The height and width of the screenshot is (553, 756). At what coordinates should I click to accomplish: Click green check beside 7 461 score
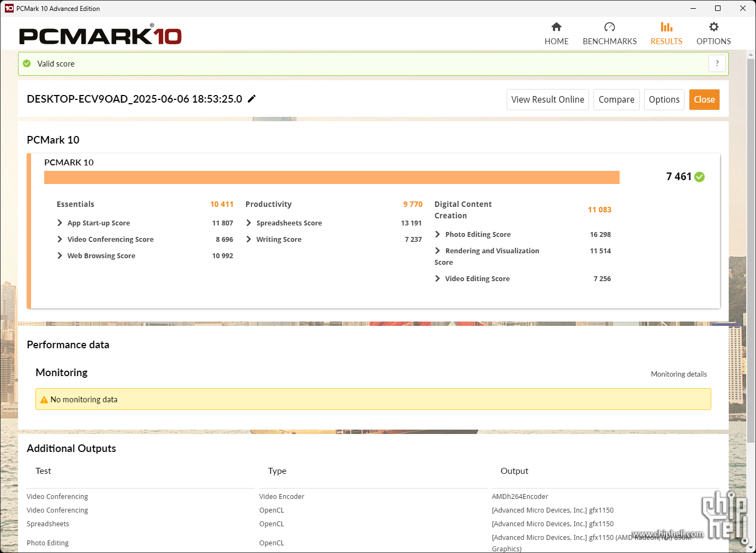point(700,177)
